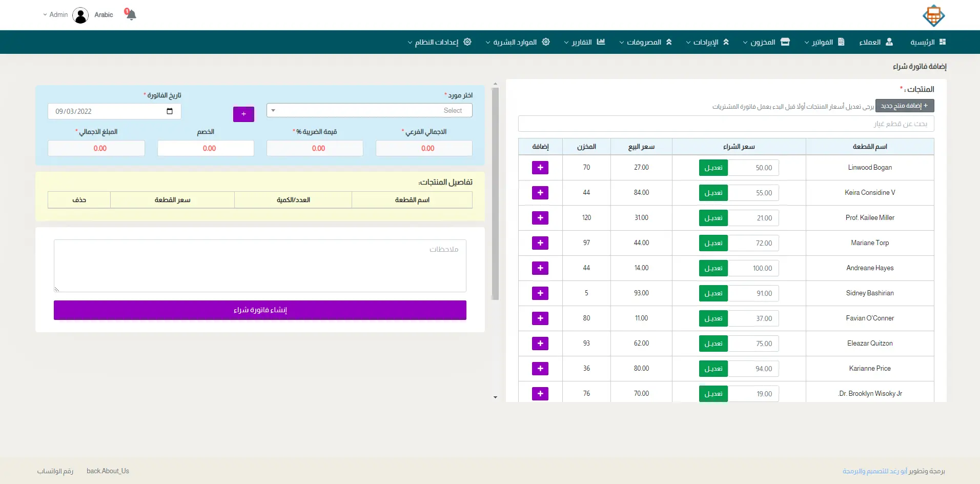Click the scrollbar down arrow of product panel
This screenshot has height=484, width=980.
point(495,397)
